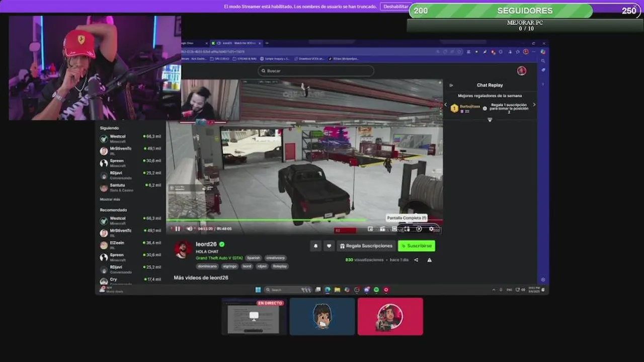Mute the video volume speaker icon
The width and height of the screenshot is (644, 362).
189,229
